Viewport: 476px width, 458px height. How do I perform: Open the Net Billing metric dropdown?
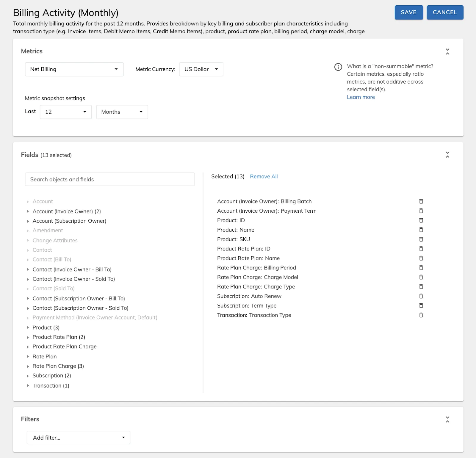click(74, 69)
